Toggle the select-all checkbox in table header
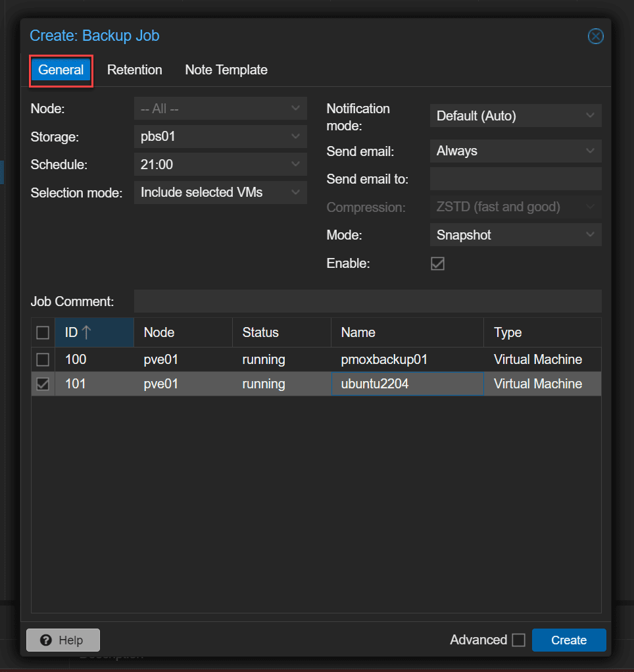 tap(43, 332)
